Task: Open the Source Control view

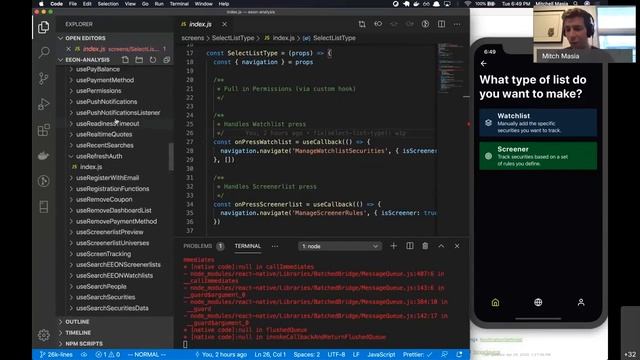Action: 44,78
